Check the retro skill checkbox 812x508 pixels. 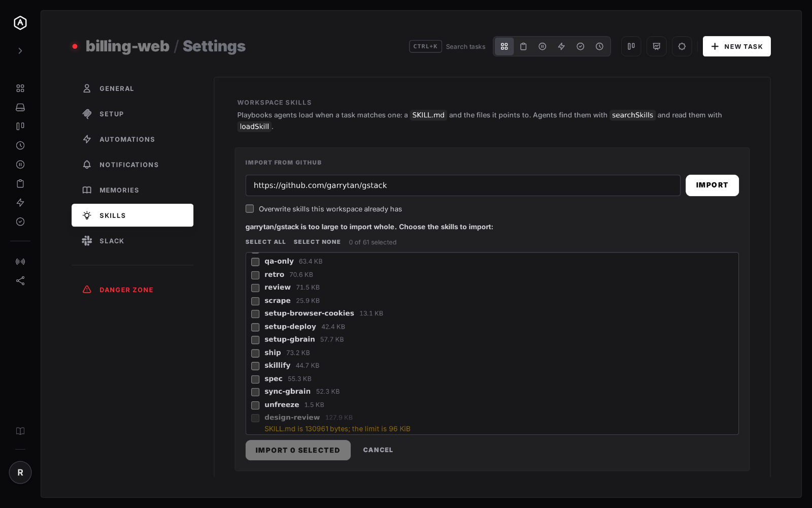pos(255,275)
